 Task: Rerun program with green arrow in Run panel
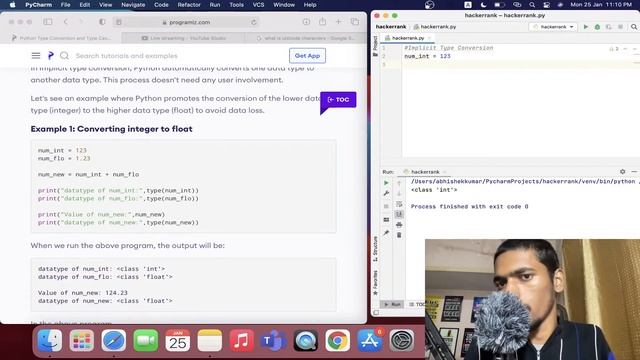(386, 183)
